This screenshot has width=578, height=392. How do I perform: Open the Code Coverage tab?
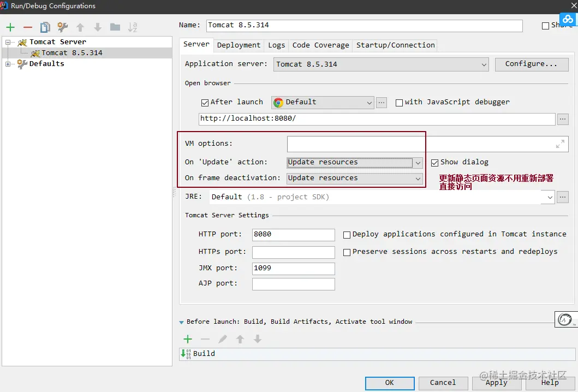321,45
